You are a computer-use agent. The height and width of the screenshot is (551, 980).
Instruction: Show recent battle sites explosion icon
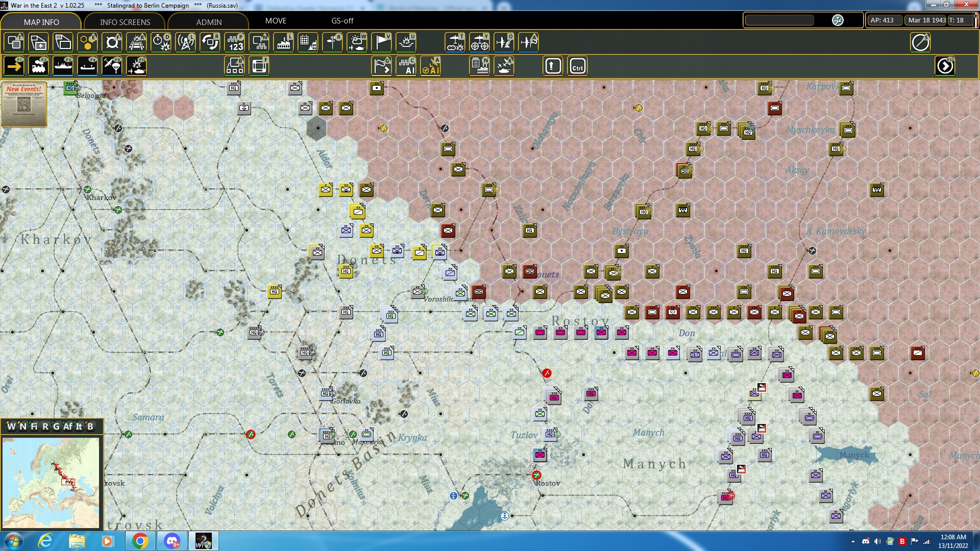pyautogui.click(x=406, y=42)
